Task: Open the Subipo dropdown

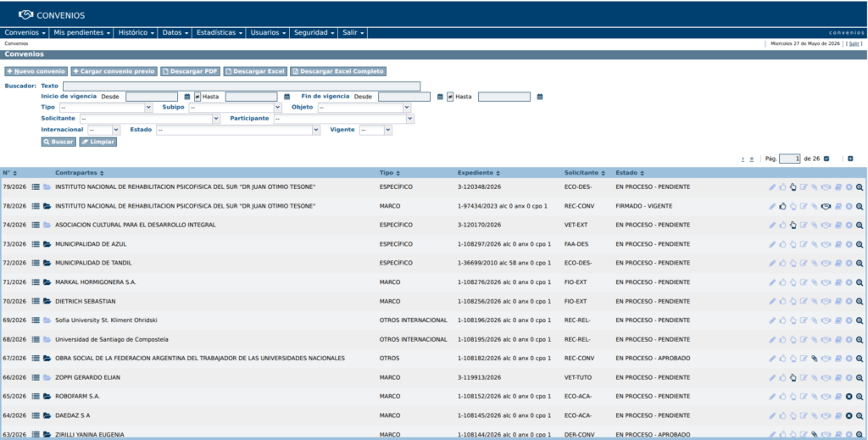Action: pos(236,108)
